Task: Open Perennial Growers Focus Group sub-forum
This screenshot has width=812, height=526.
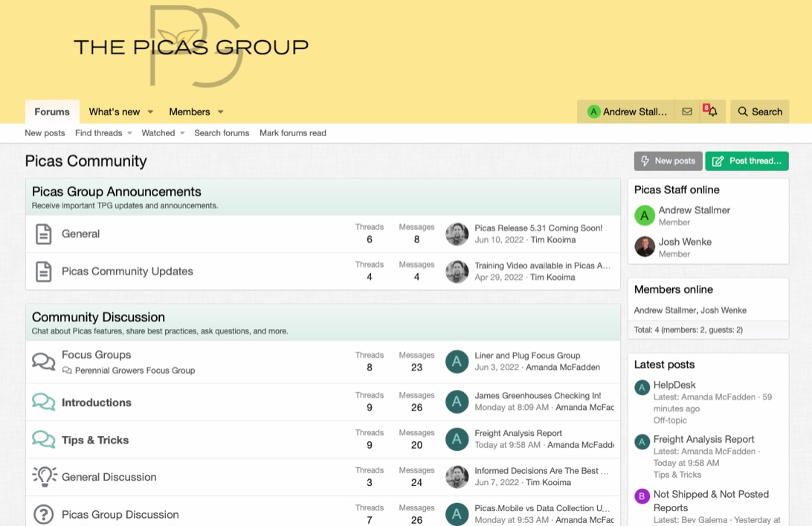Action: pyautogui.click(x=135, y=371)
